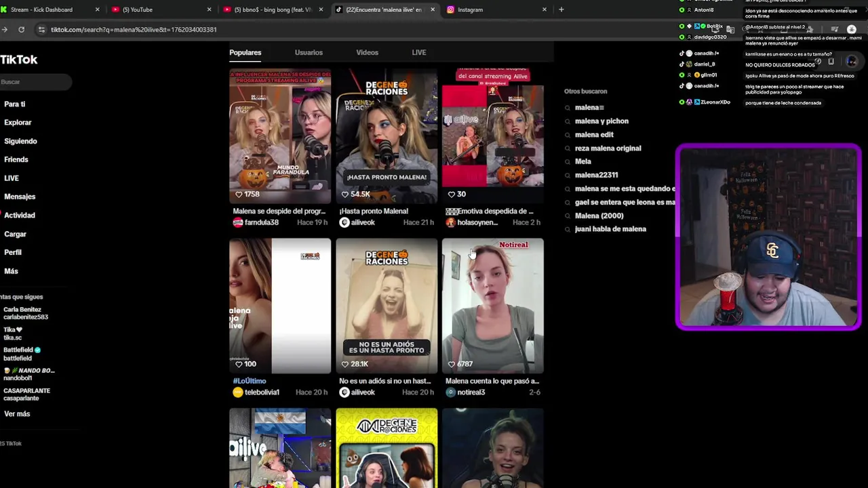
Task: Click 'Malena se despide del progr...' title
Action: tap(279, 211)
